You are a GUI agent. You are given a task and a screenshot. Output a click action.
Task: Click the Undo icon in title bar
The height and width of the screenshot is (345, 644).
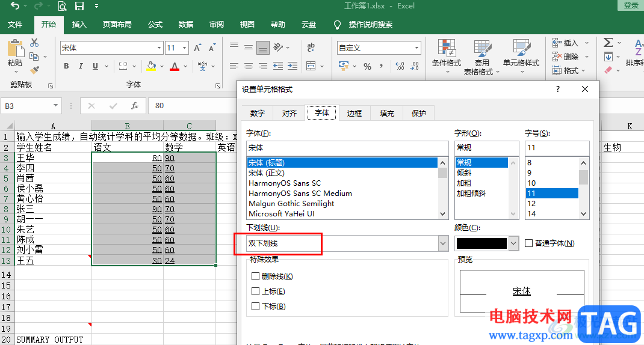[x=15, y=6]
